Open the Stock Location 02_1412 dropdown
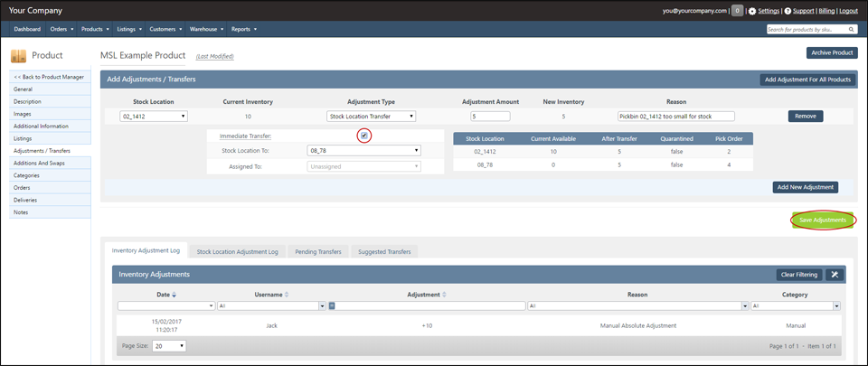868x366 pixels. tap(154, 117)
